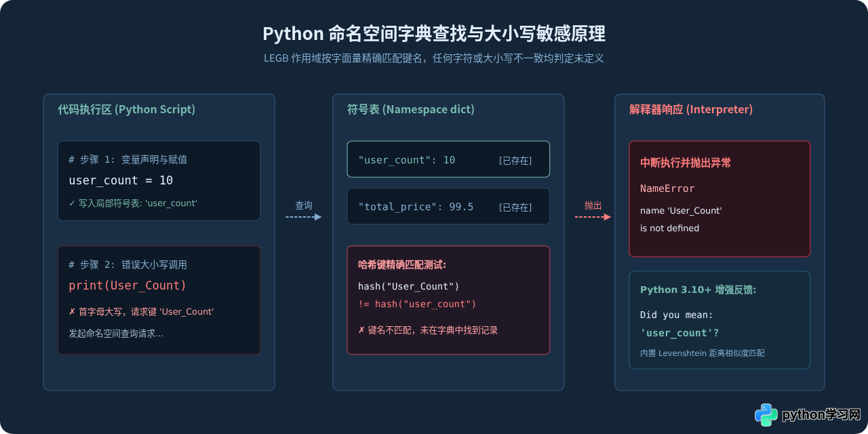Click the "抛出" label
The height and width of the screenshot is (434, 868).
(593, 205)
